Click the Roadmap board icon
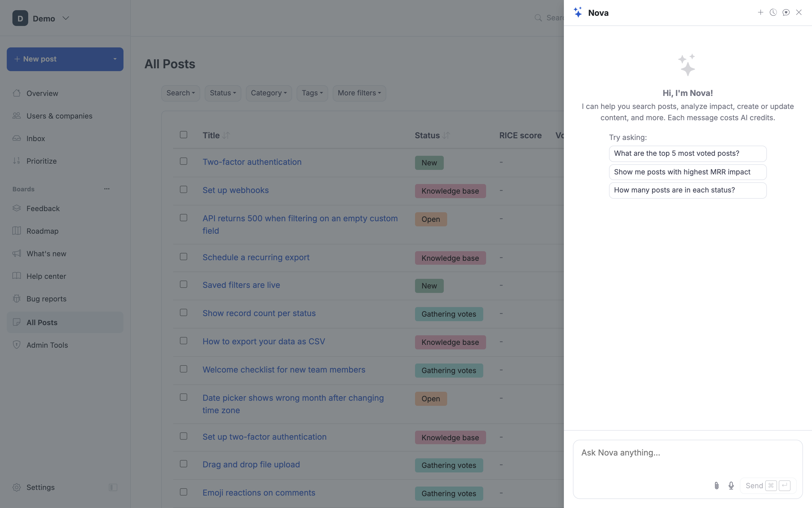Image resolution: width=812 pixels, height=508 pixels. point(16,231)
